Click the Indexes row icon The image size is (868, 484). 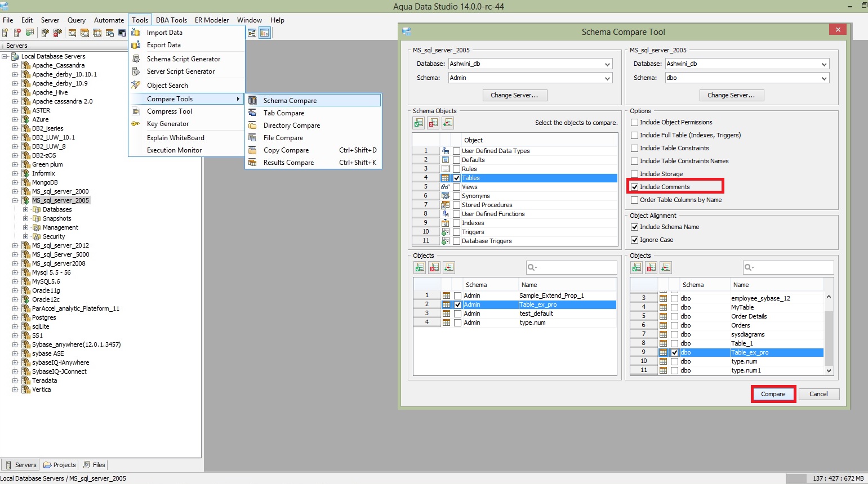click(x=446, y=223)
